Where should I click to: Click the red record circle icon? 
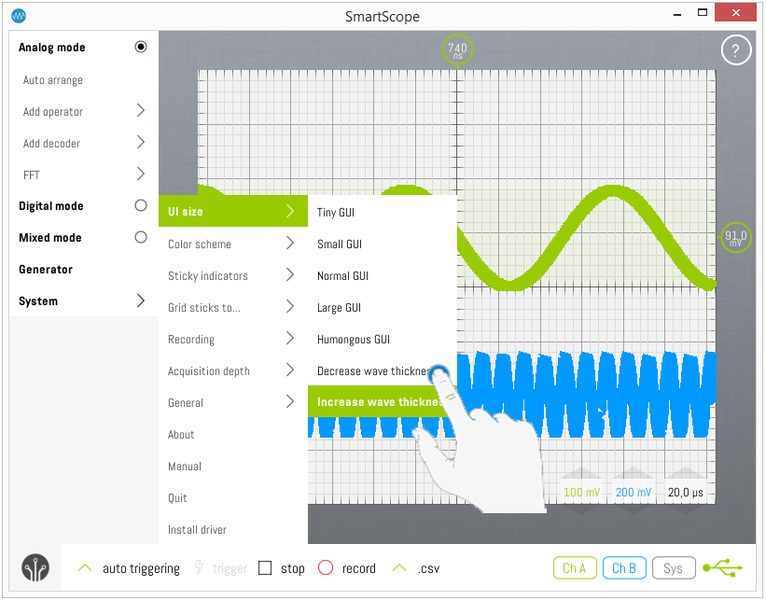[325, 568]
